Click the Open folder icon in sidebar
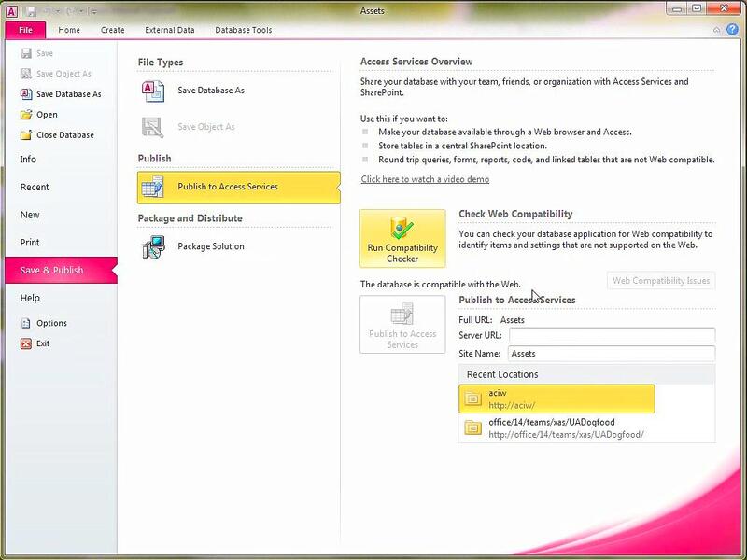The height and width of the screenshot is (560, 747). pos(26,115)
